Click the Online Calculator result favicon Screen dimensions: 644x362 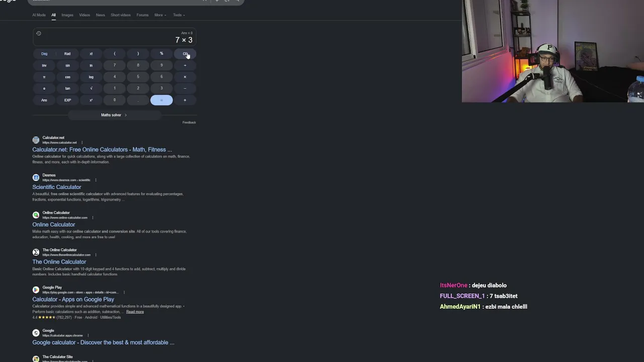(x=36, y=215)
